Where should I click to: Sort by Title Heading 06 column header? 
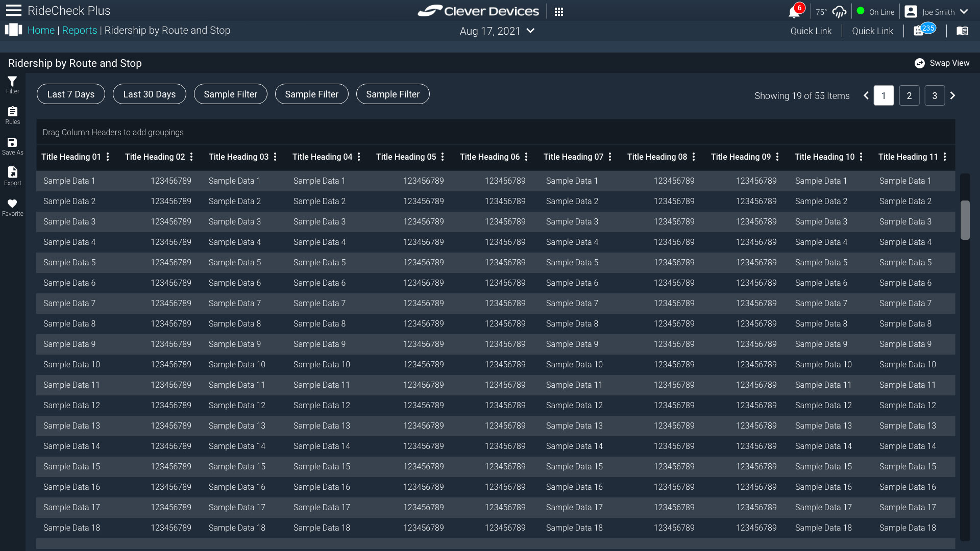click(x=489, y=157)
